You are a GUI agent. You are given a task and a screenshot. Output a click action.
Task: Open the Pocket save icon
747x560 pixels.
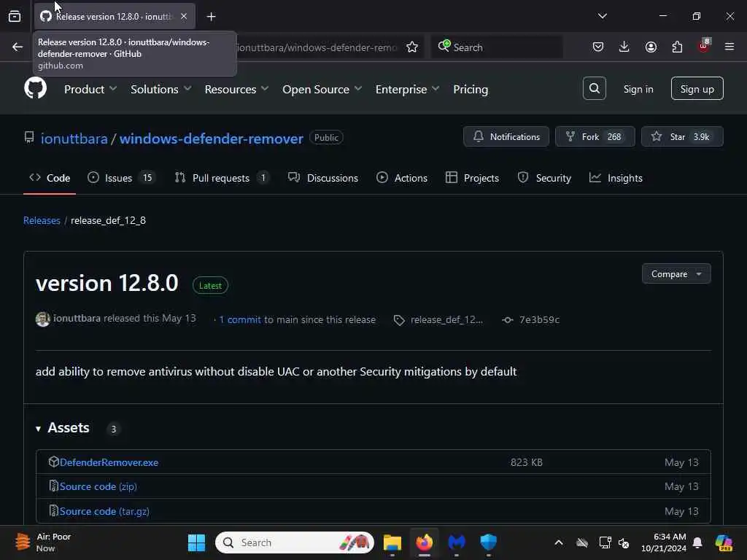tap(598, 47)
